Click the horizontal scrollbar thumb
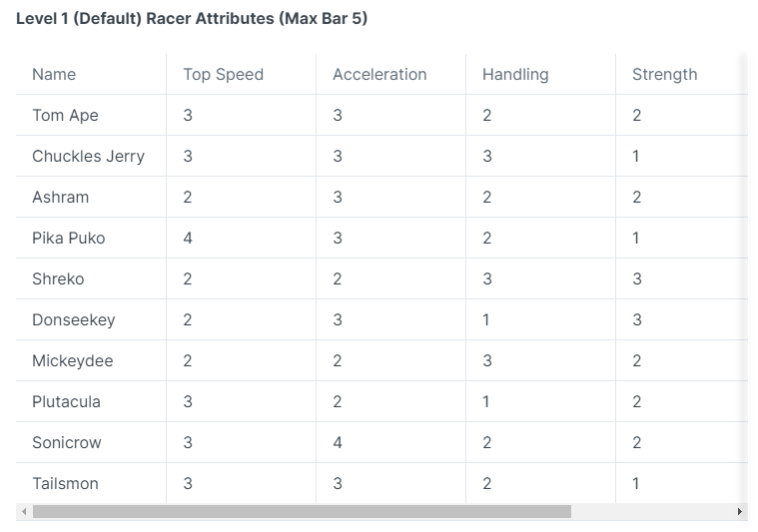 [302, 512]
